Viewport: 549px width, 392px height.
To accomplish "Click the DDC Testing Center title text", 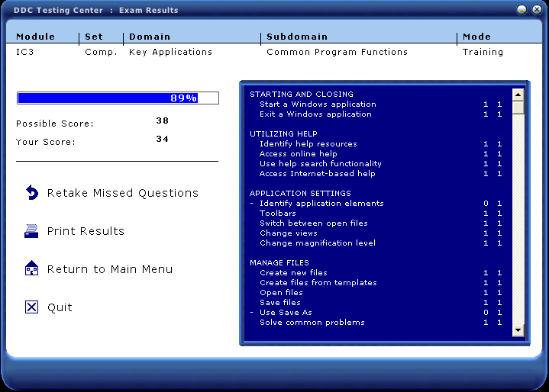I will pyautogui.click(x=59, y=10).
